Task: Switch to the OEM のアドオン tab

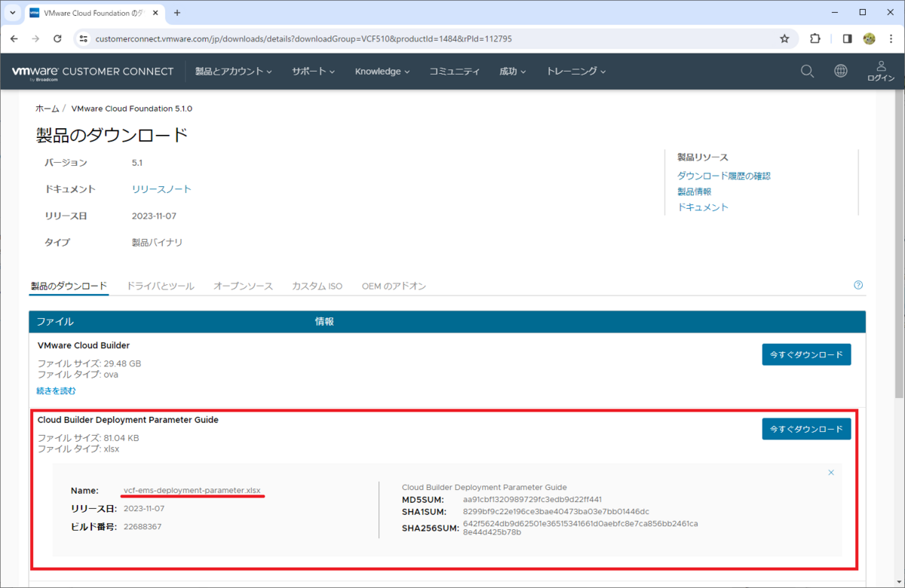Action: pos(394,286)
